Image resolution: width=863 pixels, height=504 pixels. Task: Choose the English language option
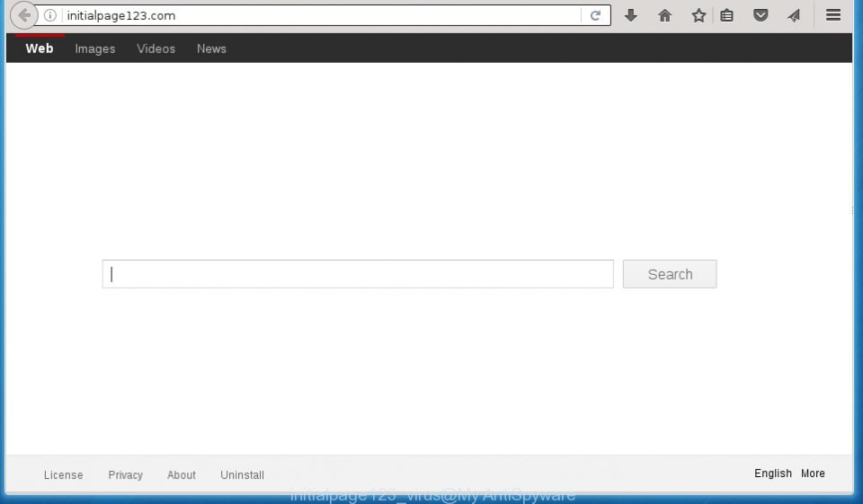pos(773,473)
